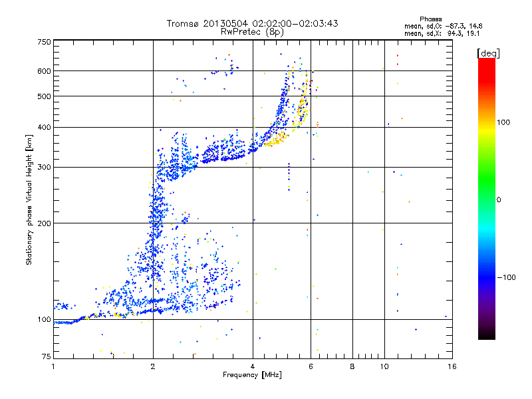Click the y-axis tick label '100'

[x=44, y=320]
